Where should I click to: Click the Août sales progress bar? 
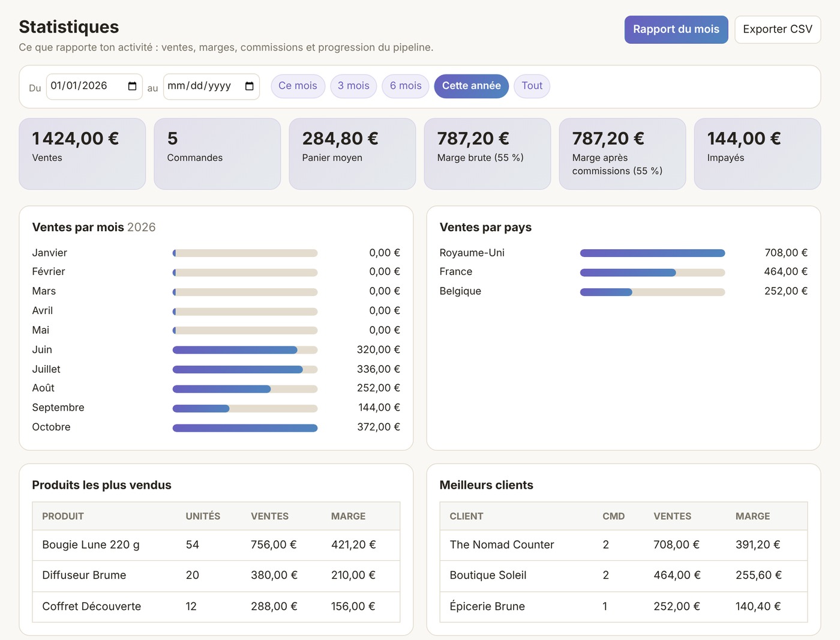(x=245, y=389)
